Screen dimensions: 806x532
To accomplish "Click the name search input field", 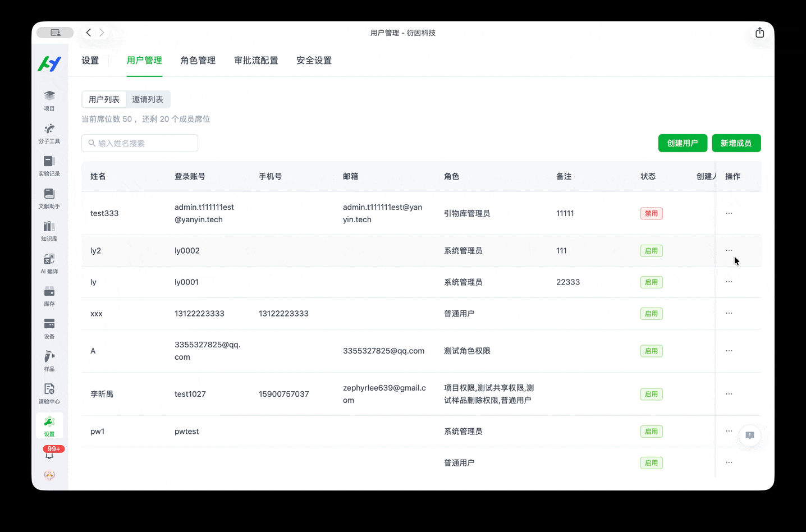I will (139, 143).
